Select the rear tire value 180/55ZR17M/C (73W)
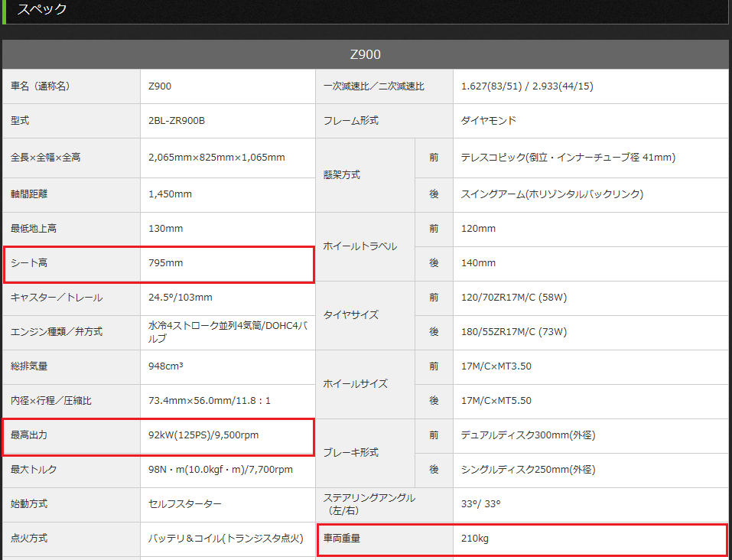Screen dimensions: 732x560 click(514, 332)
